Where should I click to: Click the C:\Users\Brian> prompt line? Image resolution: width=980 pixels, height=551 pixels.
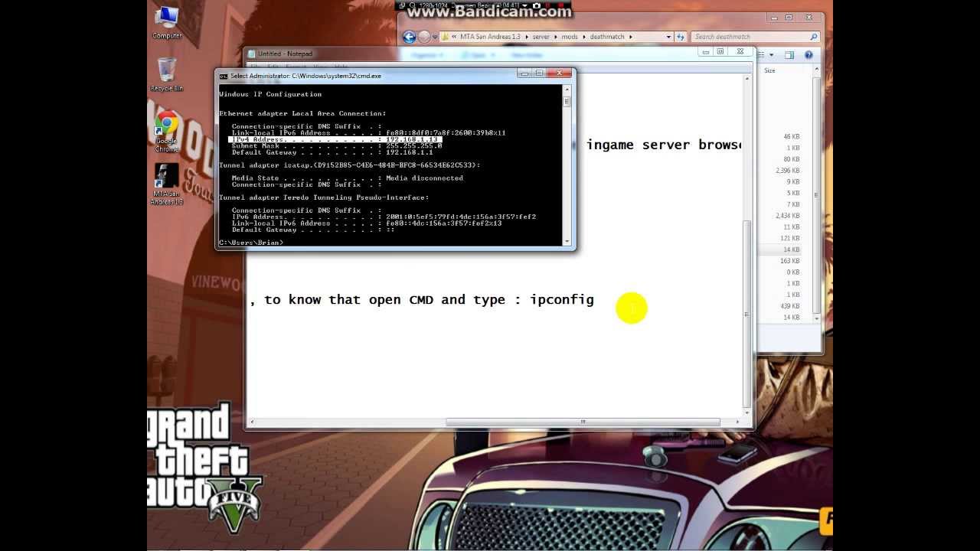coord(251,243)
